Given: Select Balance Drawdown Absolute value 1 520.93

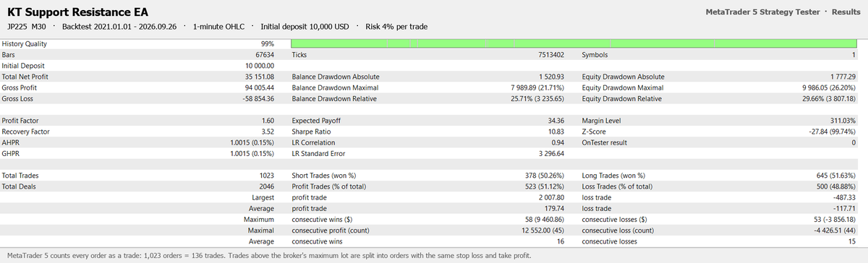Looking at the screenshot, I should tap(552, 77).
